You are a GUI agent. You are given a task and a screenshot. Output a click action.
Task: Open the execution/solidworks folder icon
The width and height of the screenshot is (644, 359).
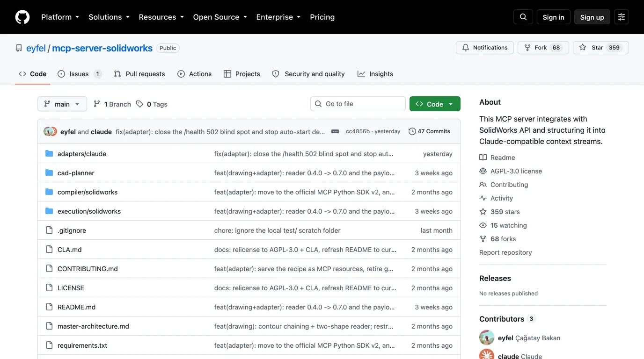[x=49, y=211]
